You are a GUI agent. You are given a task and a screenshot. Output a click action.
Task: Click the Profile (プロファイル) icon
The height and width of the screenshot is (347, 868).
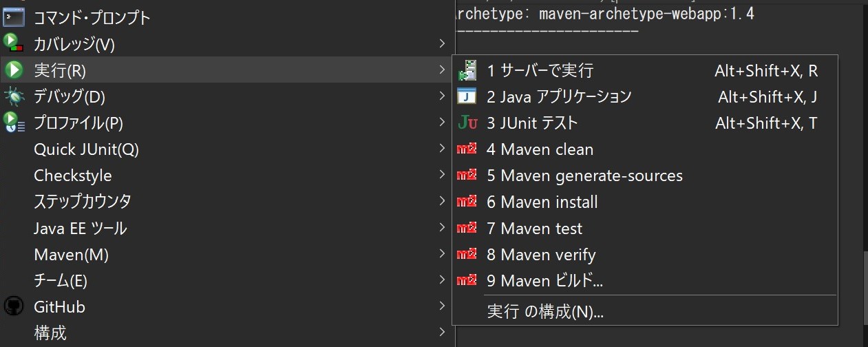(x=14, y=123)
